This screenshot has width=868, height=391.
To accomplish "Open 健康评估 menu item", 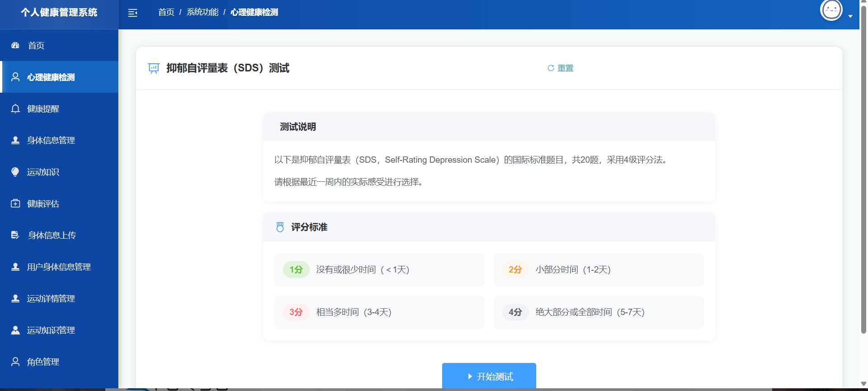I will 59,203.
